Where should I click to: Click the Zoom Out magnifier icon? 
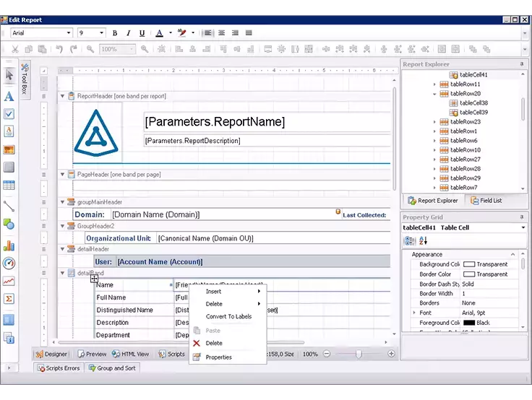(90, 49)
